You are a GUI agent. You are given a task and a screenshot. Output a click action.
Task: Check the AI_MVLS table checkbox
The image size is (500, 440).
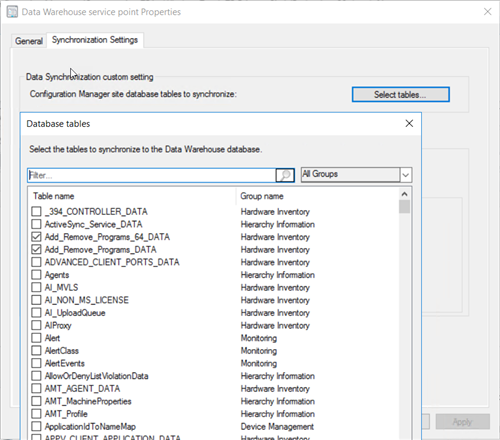pyautogui.click(x=36, y=287)
